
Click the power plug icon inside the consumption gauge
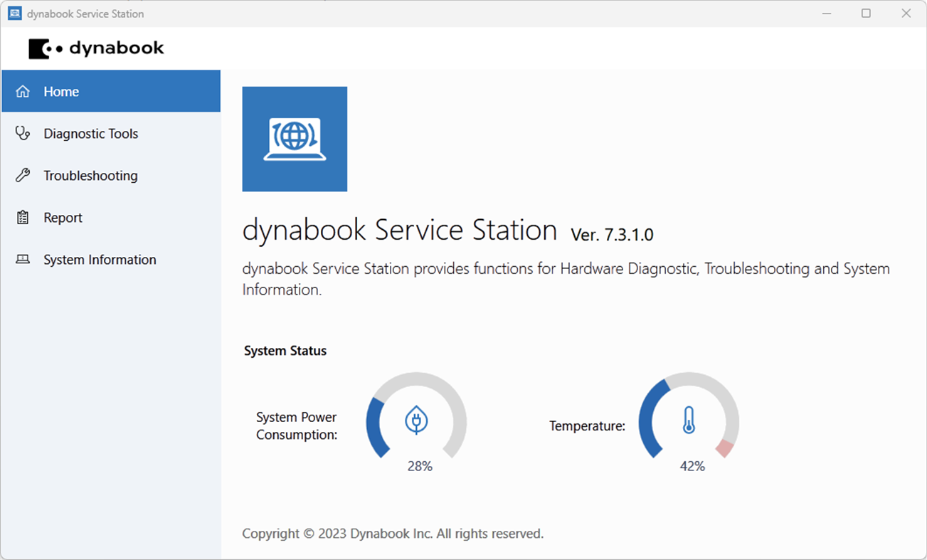click(x=416, y=420)
